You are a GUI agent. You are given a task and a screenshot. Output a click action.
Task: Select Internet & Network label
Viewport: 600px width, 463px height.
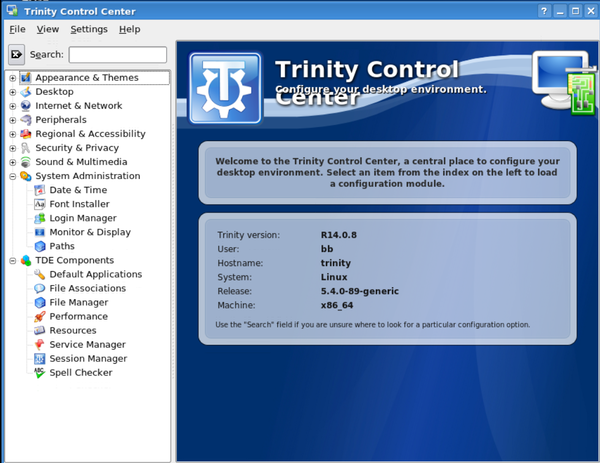pos(79,106)
